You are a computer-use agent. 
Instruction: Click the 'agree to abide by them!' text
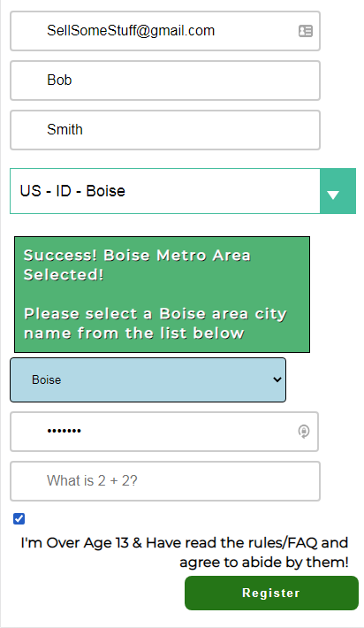[x=264, y=563]
